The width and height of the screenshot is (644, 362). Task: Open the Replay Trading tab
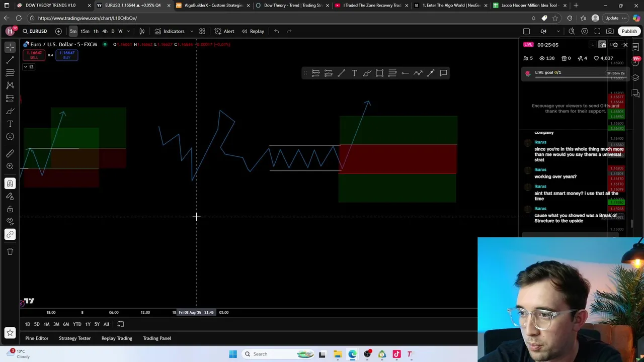[117, 338]
